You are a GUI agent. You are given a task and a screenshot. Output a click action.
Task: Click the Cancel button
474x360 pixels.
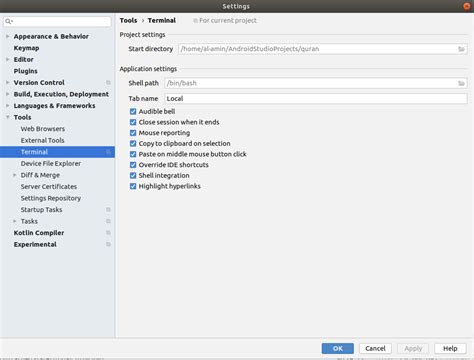pyautogui.click(x=375, y=348)
